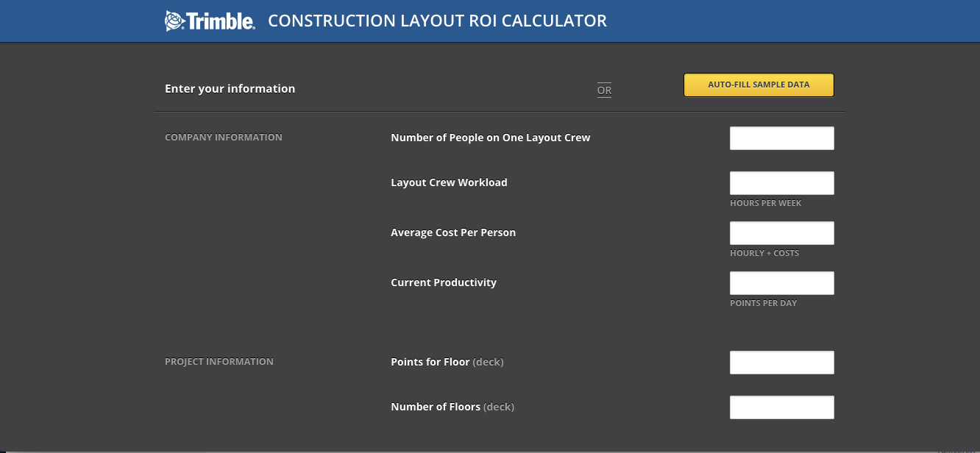Viewport: 980px width, 453px height.
Task: Click the Trimble logo in header
Action: click(210, 21)
